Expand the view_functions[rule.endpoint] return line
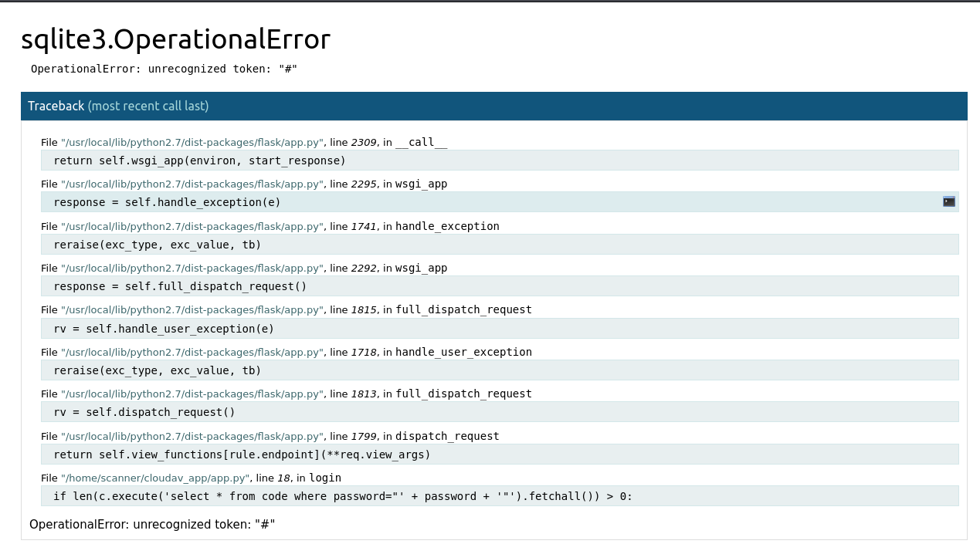The height and width of the screenshot is (544, 980). coord(242,454)
